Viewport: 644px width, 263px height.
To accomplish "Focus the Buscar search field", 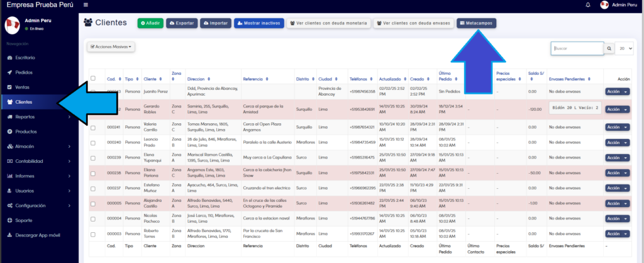I will (577, 48).
